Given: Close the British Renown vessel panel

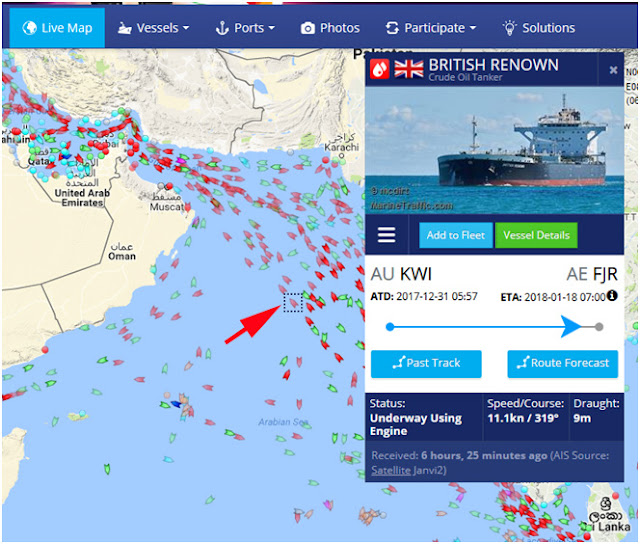Looking at the screenshot, I should 613,70.
